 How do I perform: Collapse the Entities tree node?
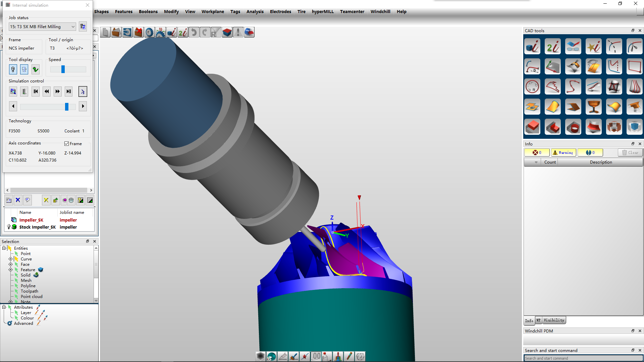4,248
